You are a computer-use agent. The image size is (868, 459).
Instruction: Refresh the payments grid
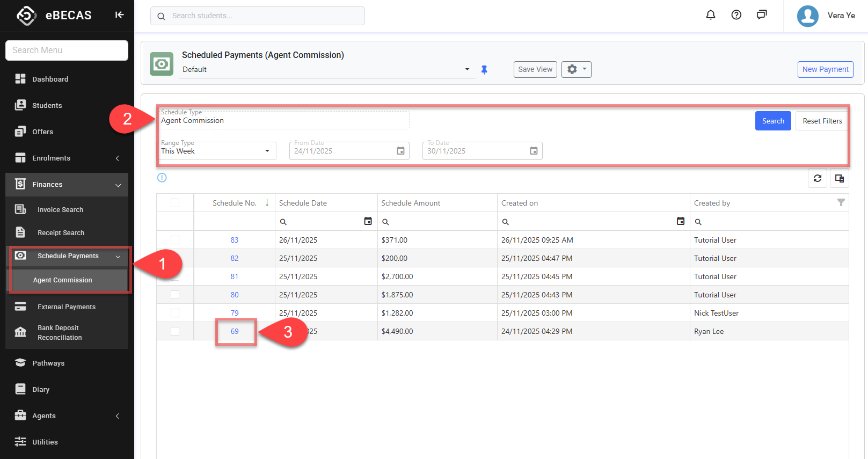point(817,178)
